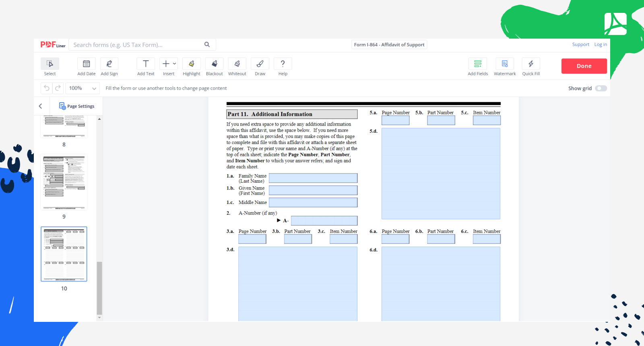Open the Help question mark

pyautogui.click(x=283, y=64)
